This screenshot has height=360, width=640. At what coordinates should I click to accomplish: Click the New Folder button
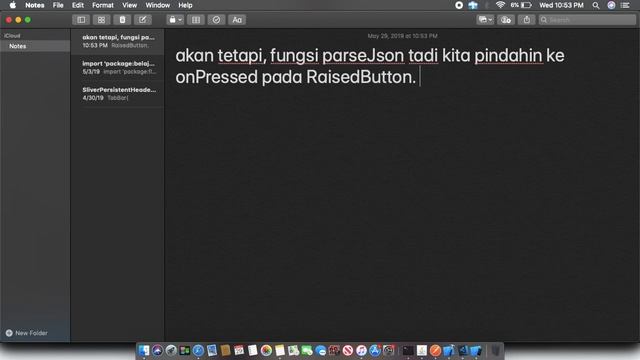tap(27, 333)
